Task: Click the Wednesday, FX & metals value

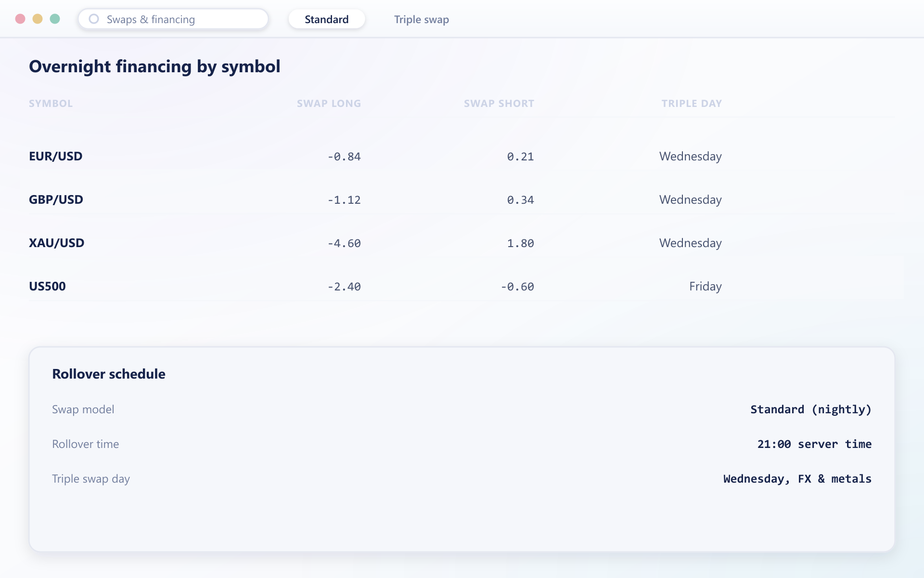Action: 797,479
